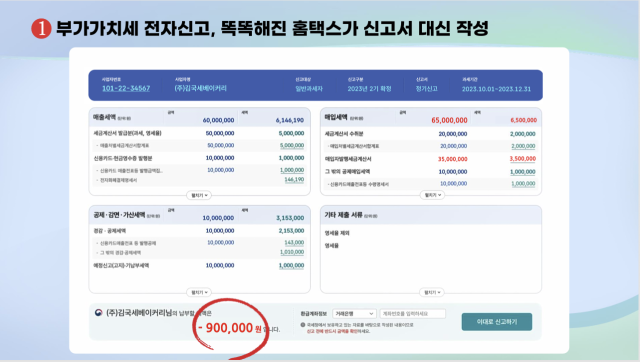Click the 그 밖의 공제매입세액 row label

tap(347, 171)
